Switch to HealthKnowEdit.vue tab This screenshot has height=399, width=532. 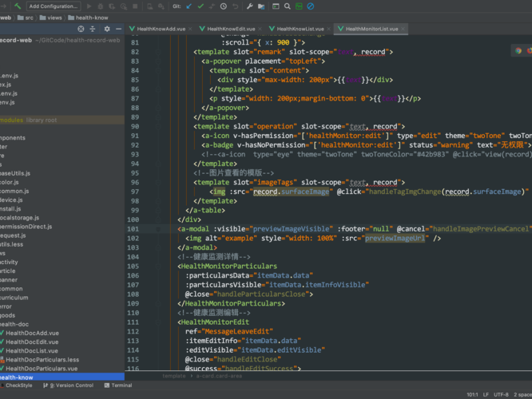pos(231,29)
